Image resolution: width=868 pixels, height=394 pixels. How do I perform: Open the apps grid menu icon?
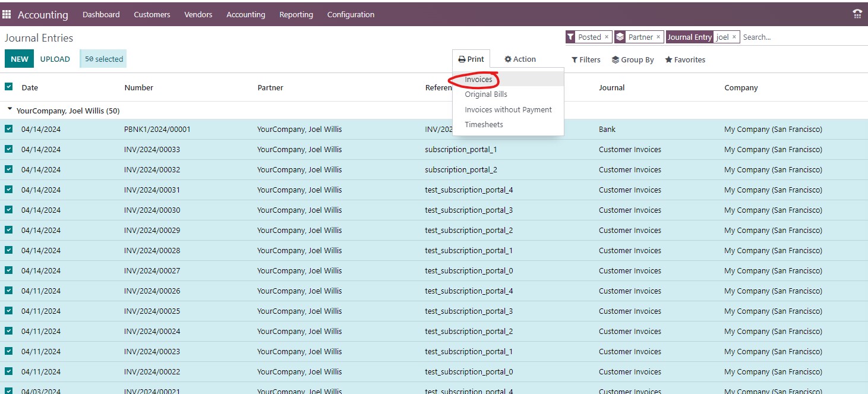click(x=7, y=14)
